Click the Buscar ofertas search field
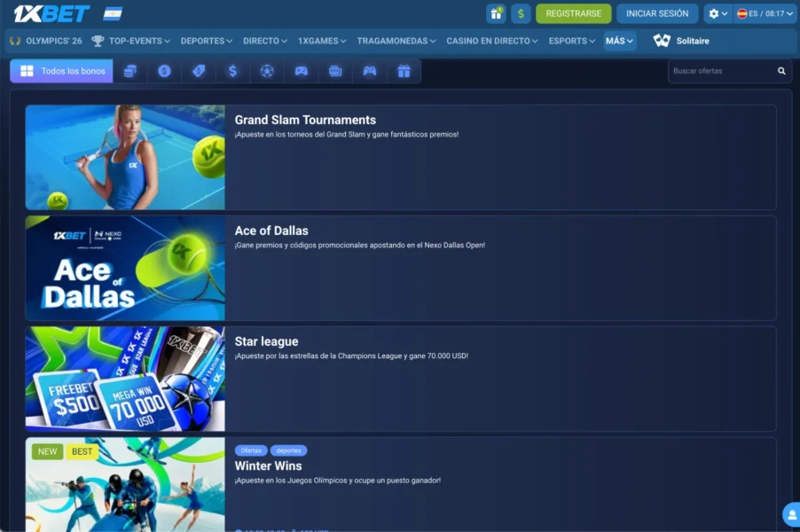800x532 pixels. (x=720, y=71)
